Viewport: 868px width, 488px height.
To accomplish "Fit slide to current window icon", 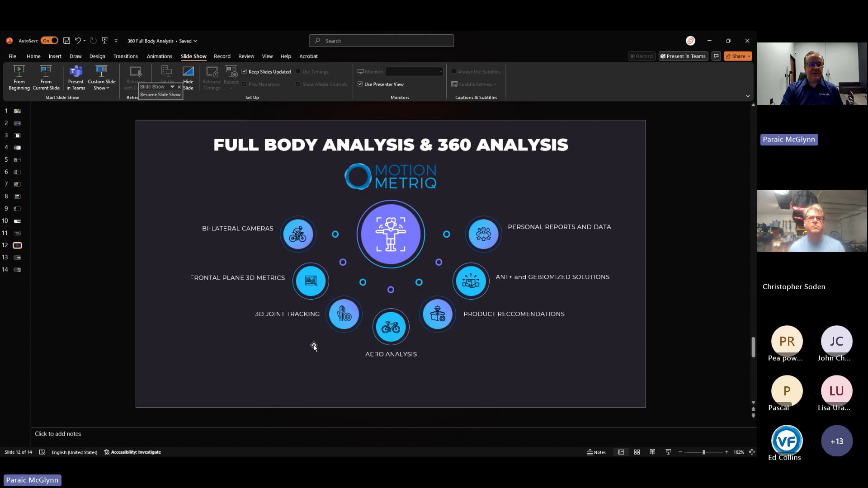I will click(752, 452).
